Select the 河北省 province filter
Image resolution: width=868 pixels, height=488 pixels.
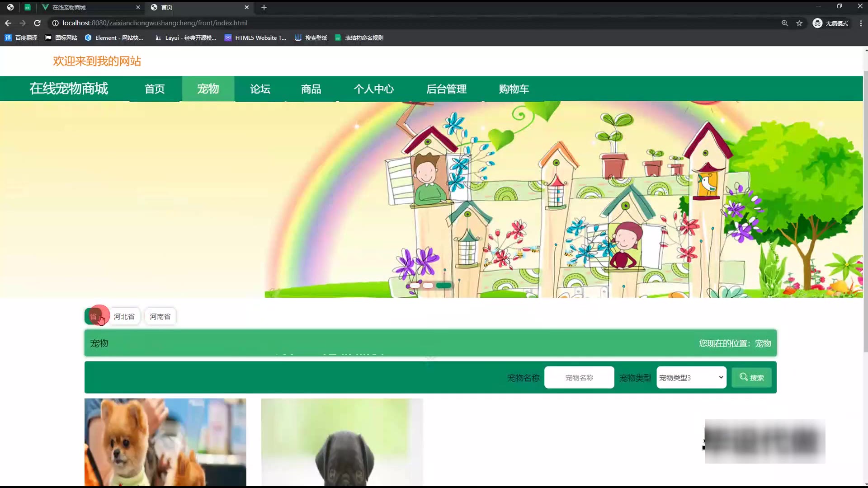[124, 317]
